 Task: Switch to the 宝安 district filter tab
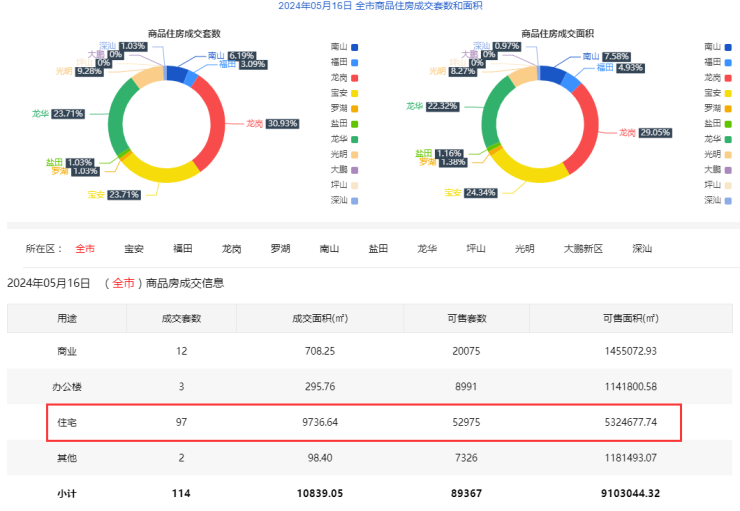pos(134,248)
